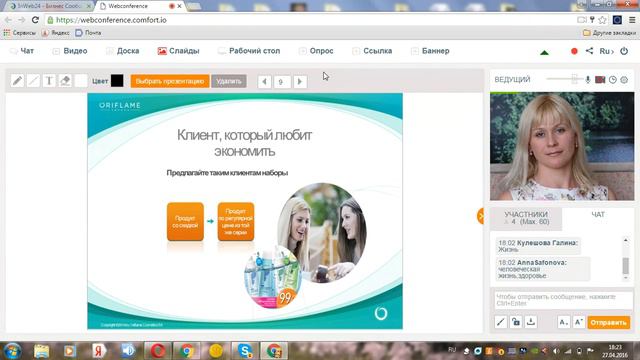Collapse side panel with orange arrow
Viewport: 640px width, 360px height.
pos(481,216)
